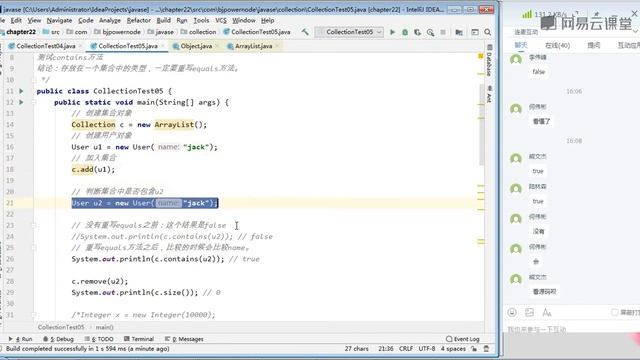The height and width of the screenshot is (360, 640).
Task: Collapse the code fold marker at line 12
Action: pos(34,102)
